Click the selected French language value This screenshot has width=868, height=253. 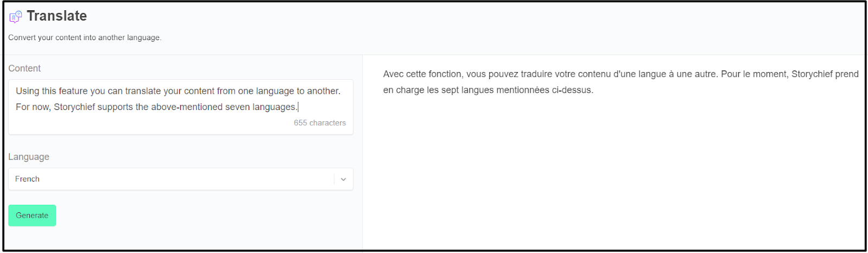pyautogui.click(x=27, y=179)
